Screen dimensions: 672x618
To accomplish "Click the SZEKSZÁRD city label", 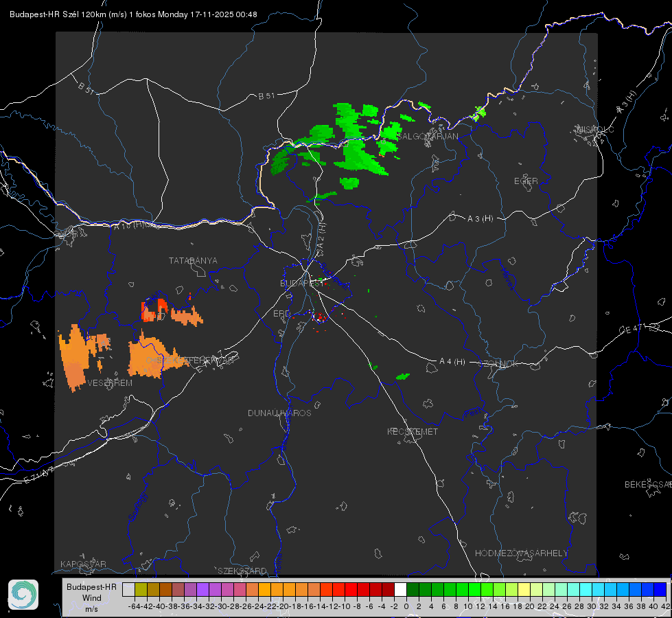I will pyautogui.click(x=242, y=571).
